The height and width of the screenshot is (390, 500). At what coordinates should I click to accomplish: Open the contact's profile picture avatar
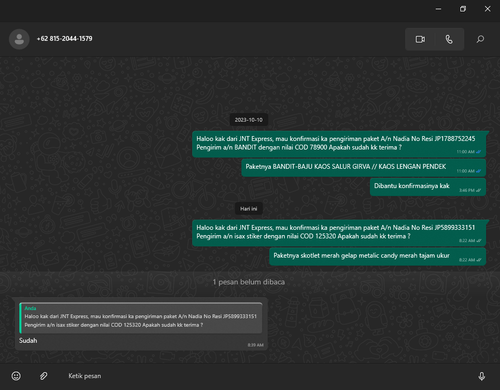[x=19, y=39]
